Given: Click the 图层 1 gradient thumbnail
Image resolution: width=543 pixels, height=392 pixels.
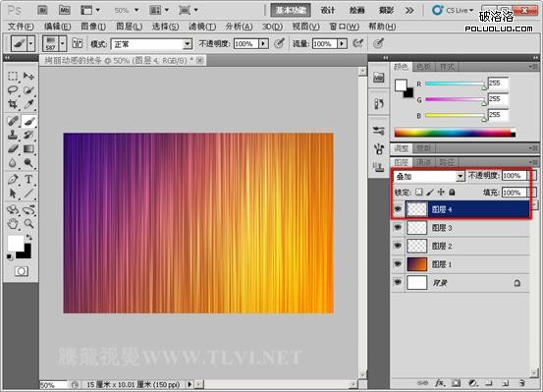Looking at the screenshot, I should coord(417,264).
